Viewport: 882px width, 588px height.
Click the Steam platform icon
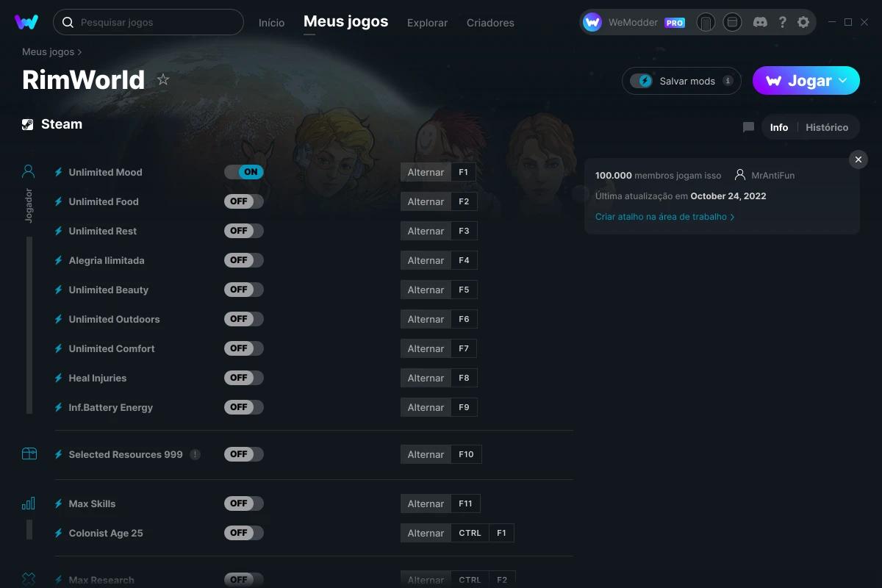(28, 124)
